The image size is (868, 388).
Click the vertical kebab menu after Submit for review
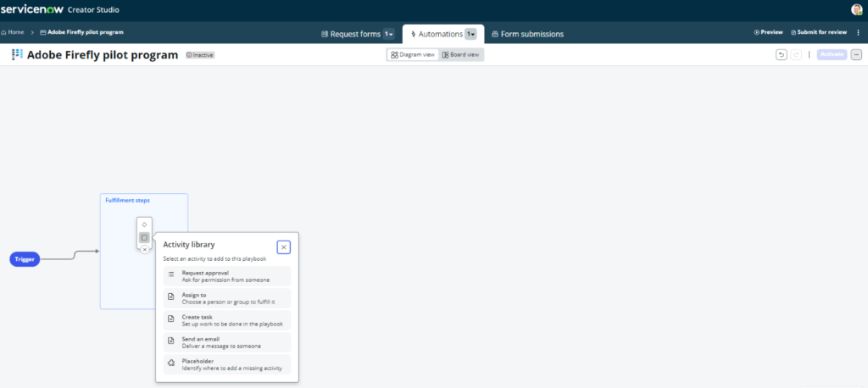pos(858,32)
